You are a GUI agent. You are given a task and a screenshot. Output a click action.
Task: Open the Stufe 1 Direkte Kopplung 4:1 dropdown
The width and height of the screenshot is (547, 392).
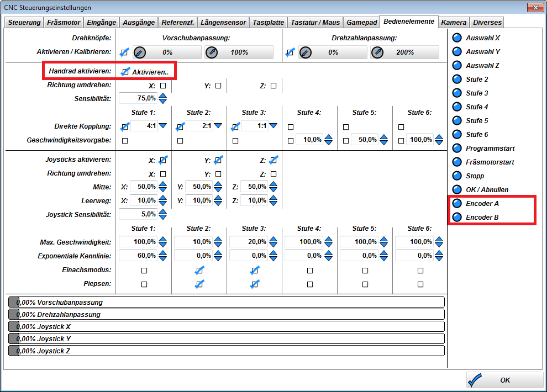[163, 126]
